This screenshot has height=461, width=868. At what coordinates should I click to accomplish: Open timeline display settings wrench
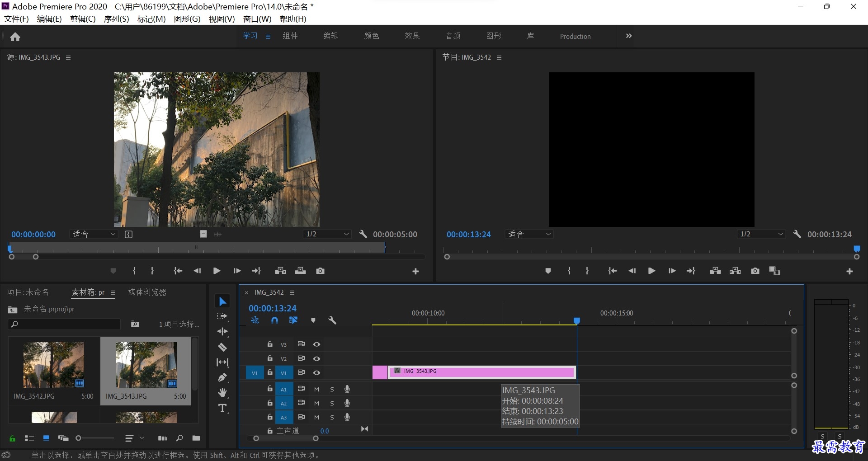tap(332, 320)
